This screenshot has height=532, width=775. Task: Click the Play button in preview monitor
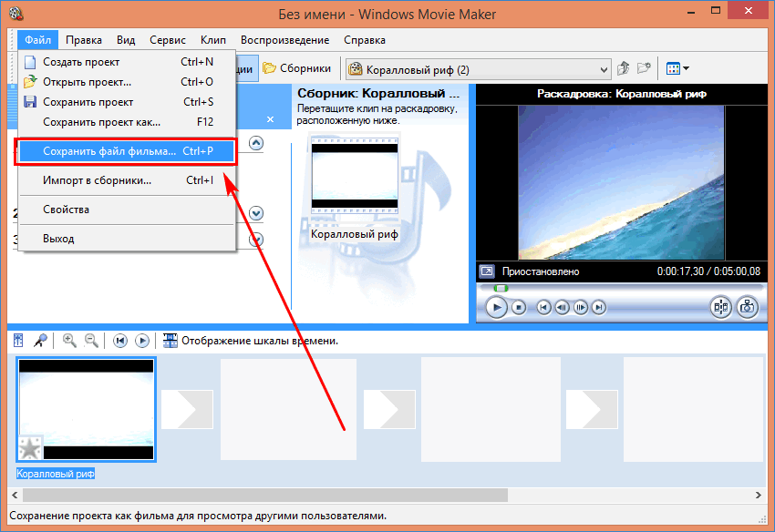[496, 307]
